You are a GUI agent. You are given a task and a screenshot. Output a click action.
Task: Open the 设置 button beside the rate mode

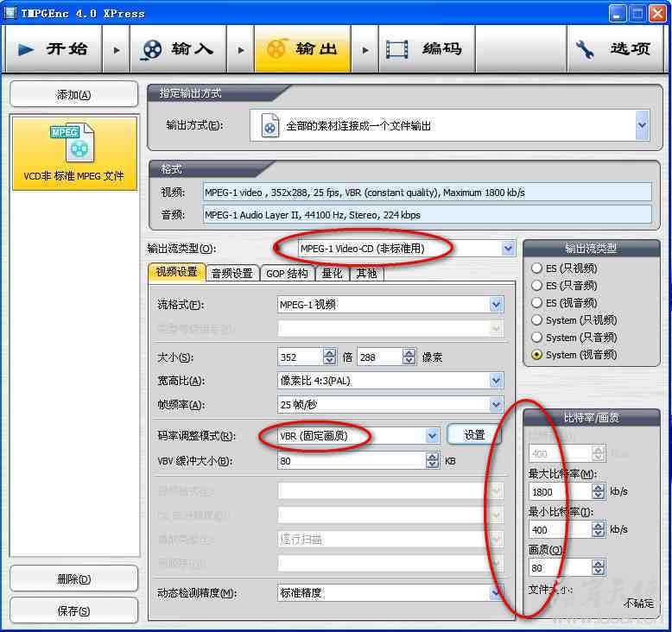[x=474, y=435]
